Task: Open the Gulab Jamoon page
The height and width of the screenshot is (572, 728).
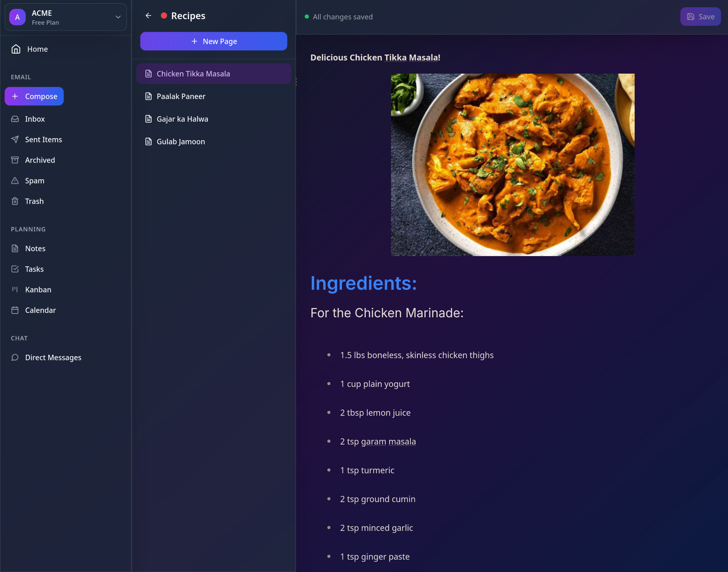Action: 181,142
